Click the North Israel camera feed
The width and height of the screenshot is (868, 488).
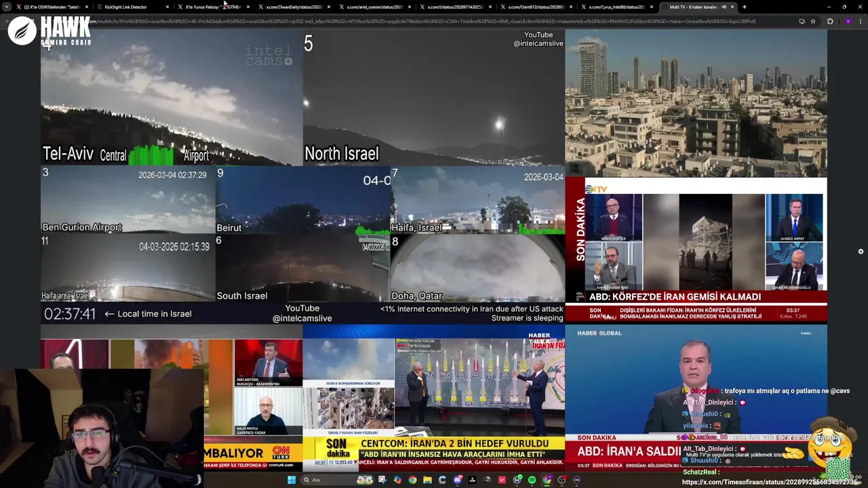click(434, 98)
